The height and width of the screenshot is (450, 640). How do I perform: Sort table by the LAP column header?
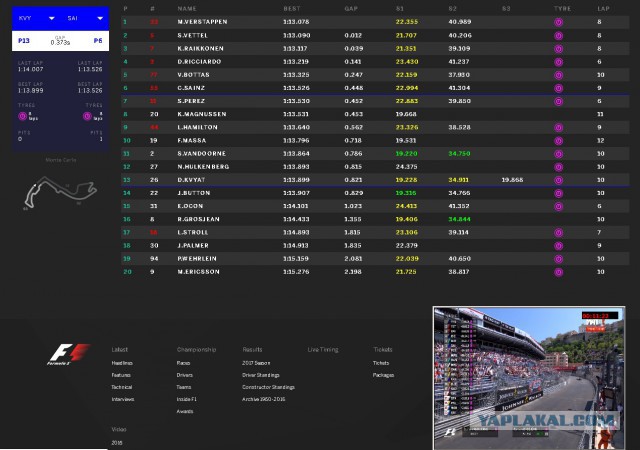[603, 9]
